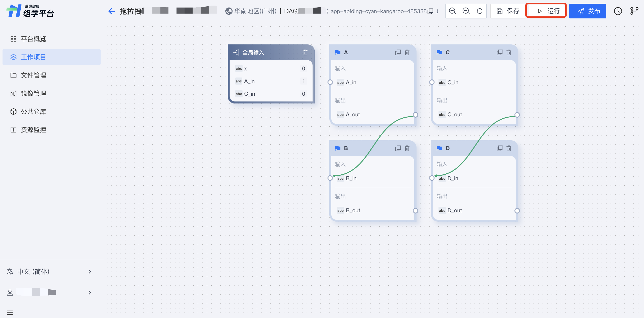
Task: Open 文件管理 in the sidebar
Action: point(33,75)
